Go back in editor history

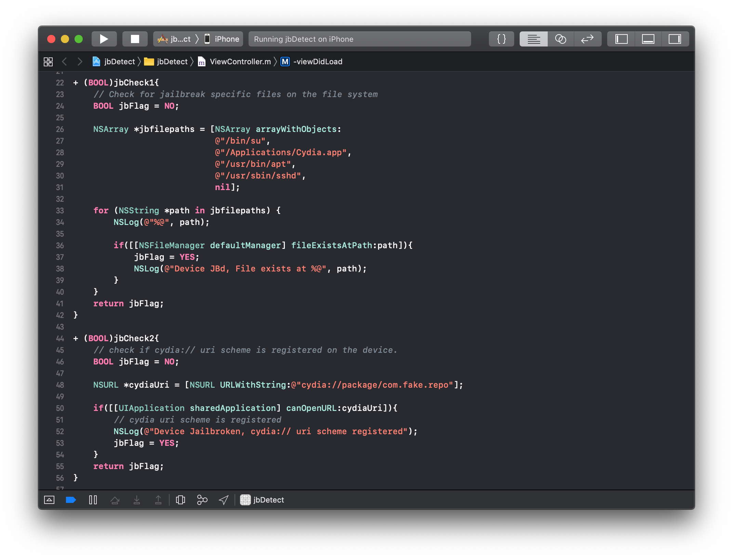(x=64, y=62)
